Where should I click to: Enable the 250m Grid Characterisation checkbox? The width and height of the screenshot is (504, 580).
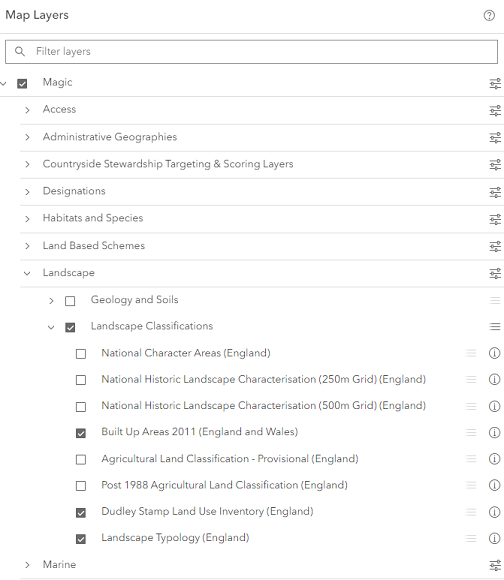(81, 380)
